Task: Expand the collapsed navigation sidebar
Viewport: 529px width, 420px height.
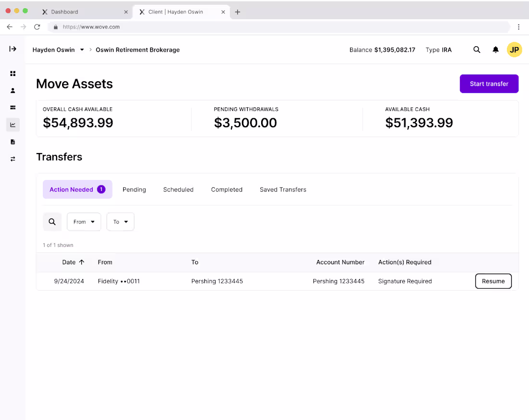Action: 13,49
